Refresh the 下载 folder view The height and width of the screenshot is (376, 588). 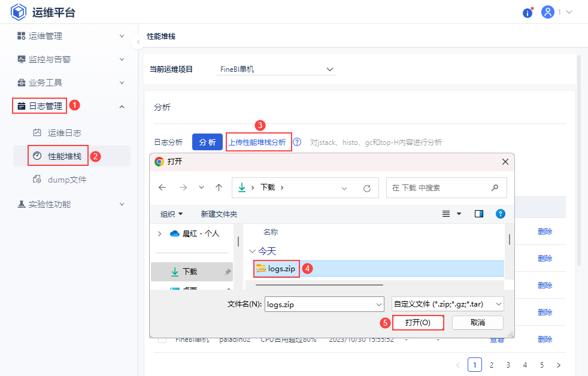tap(367, 188)
